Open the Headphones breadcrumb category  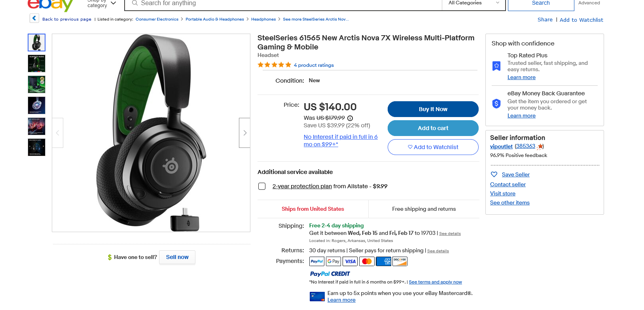(x=263, y=19)
